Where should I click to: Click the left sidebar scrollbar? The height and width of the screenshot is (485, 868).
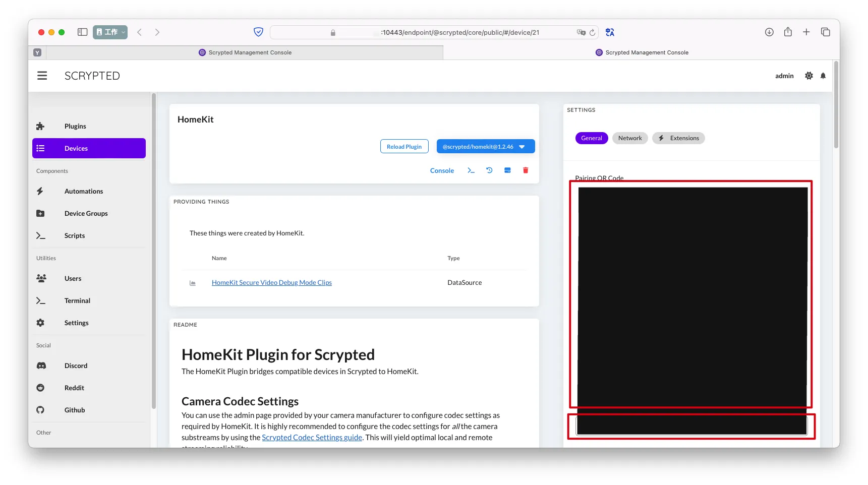point(153,251)
